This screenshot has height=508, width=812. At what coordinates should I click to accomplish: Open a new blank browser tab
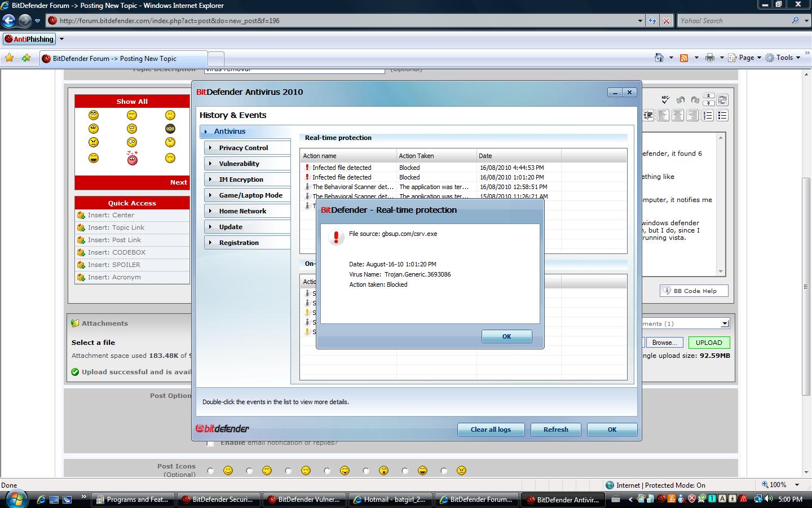tap(216, 59)
